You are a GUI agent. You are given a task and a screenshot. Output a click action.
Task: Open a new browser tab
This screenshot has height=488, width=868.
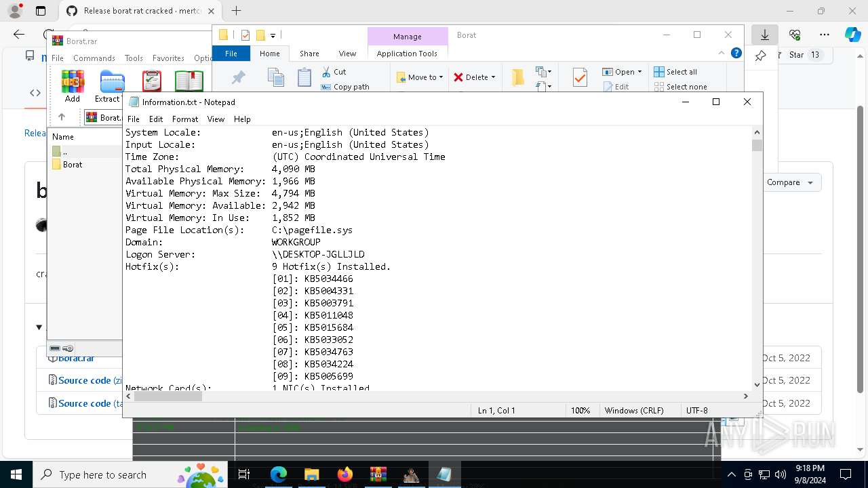pos(236,11)
